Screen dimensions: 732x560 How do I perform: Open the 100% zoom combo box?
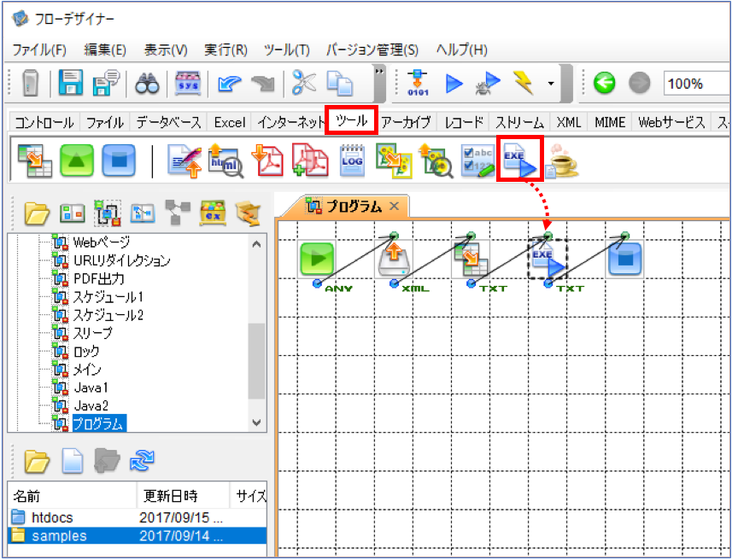(x=697, y=84)
